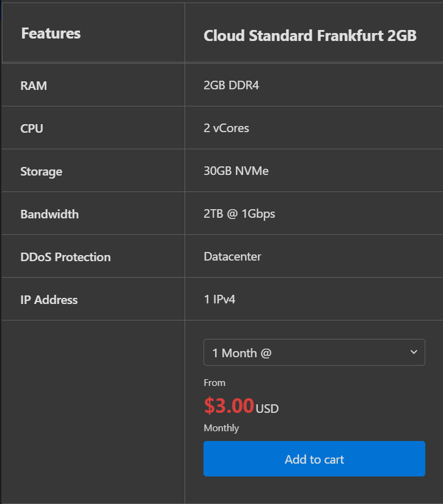Select the CPU row label
This screenshot has width=443, height=504.
[31, 128]
